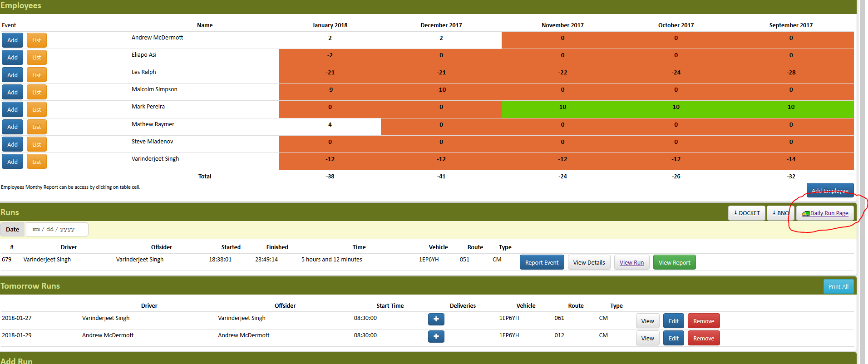
Task: Edit the 2018-01-27 tomorrow run
Action: coord(673,321)
